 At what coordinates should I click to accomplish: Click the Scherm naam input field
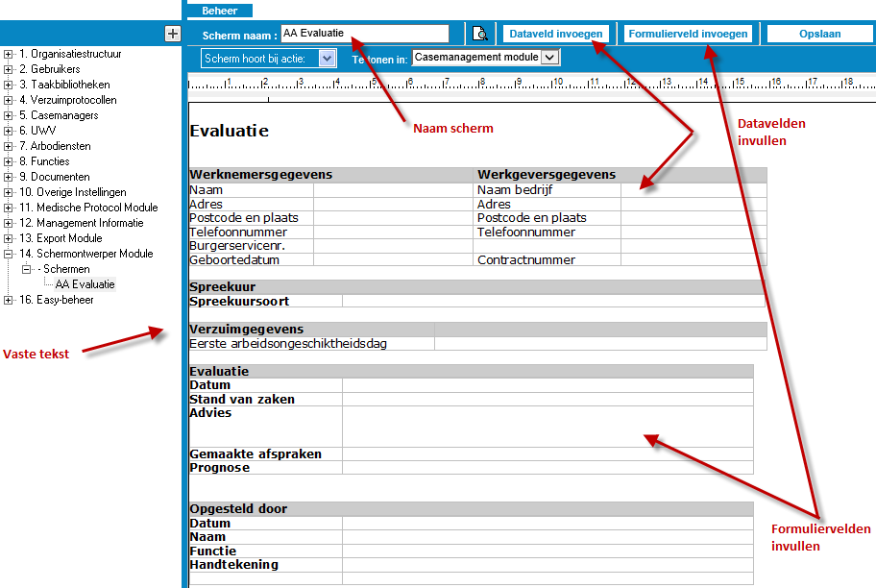364,34
